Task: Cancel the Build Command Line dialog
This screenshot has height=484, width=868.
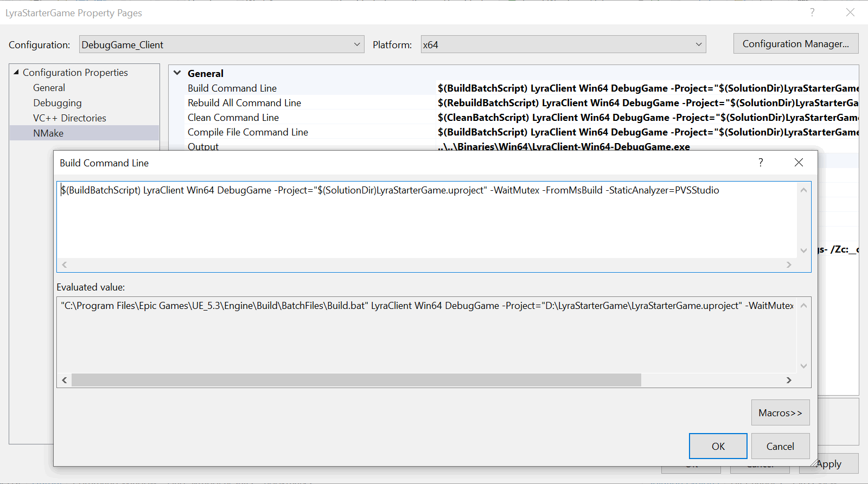Action: [x=780, y=446]
